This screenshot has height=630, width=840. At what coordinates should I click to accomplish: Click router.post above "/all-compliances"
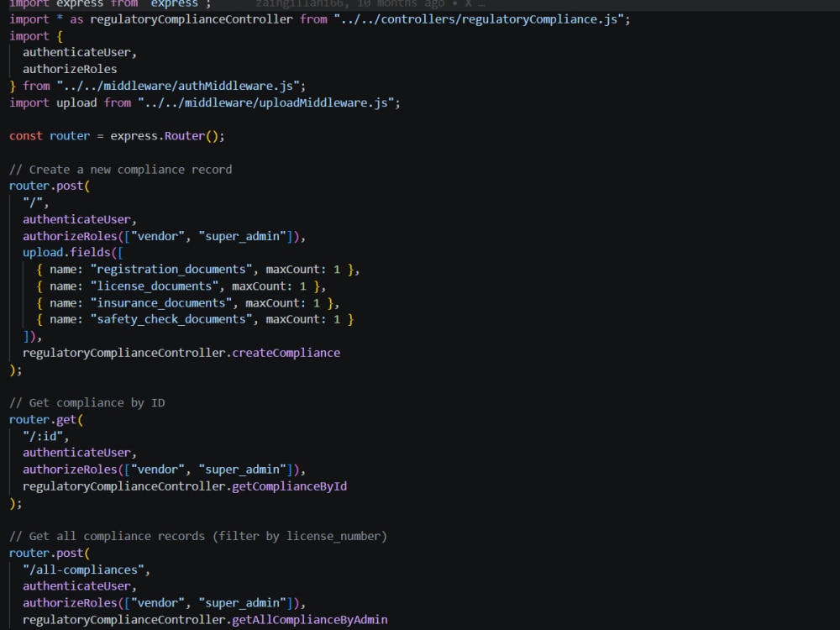point(46,553)
